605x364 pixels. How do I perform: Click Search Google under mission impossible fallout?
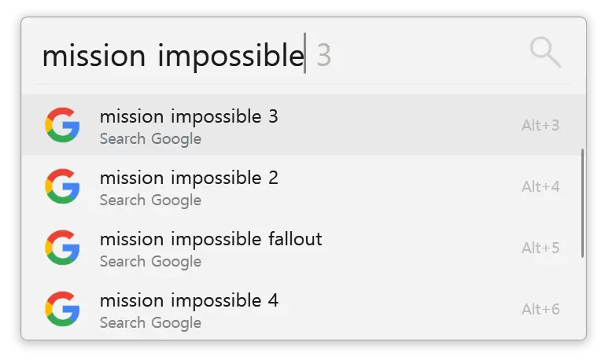tap(150, 262)
